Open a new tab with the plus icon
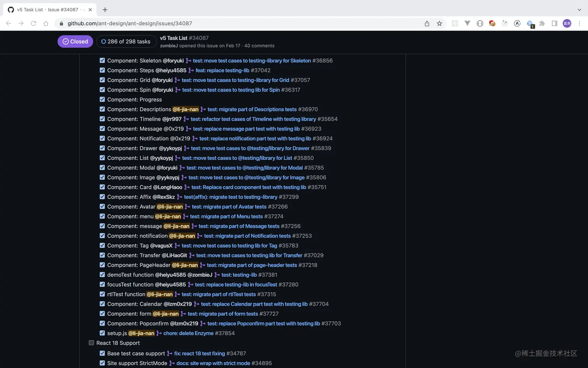The image size is (588, 368). point(105,10)
